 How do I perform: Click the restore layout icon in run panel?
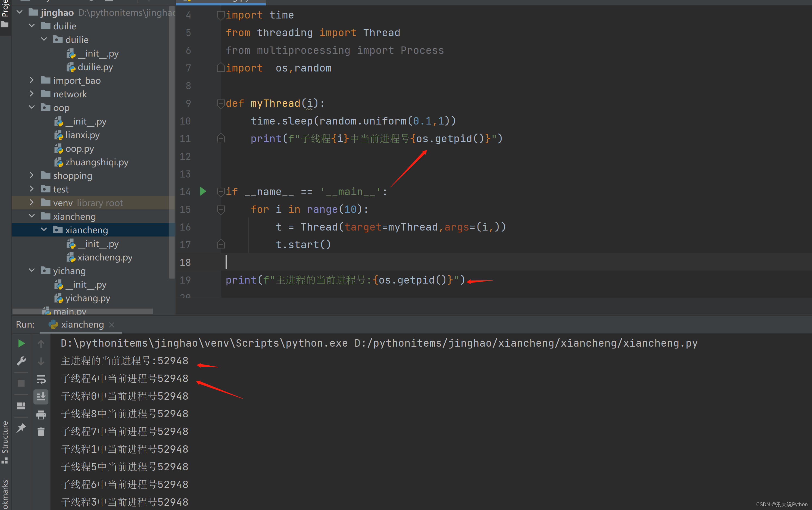[x=21, y=406]
